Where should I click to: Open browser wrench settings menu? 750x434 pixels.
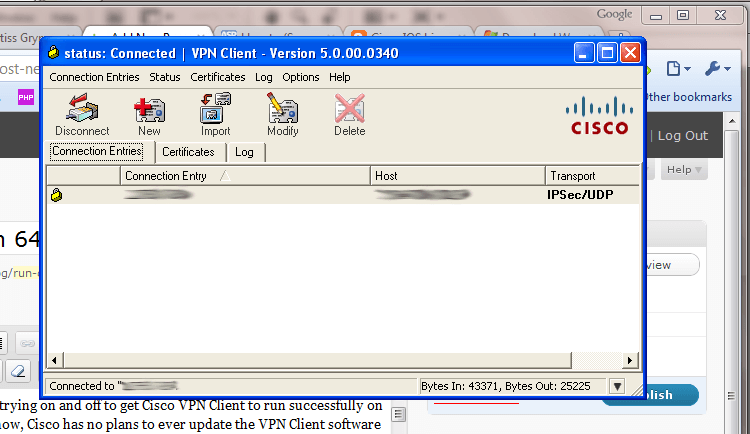pos(717,69)
